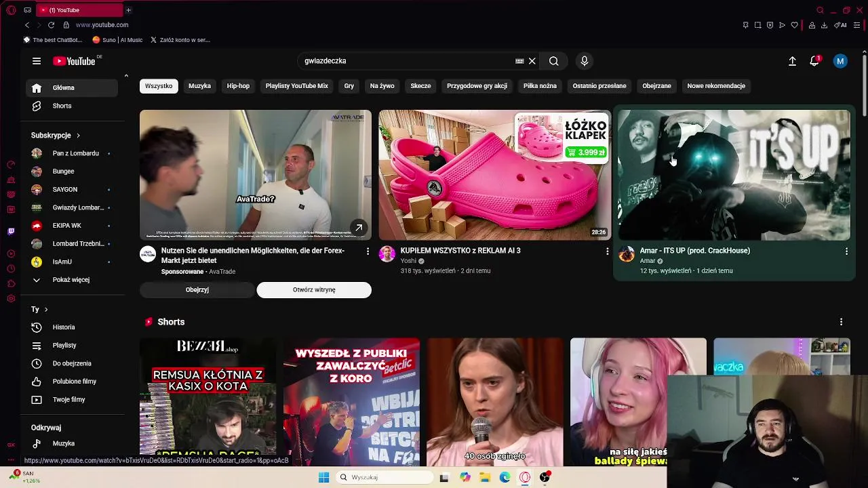Image resolution: width=868 pixels, height=488 pixels.
Task: Open Shorts in the left sidebar
Action: click(72, 106)
